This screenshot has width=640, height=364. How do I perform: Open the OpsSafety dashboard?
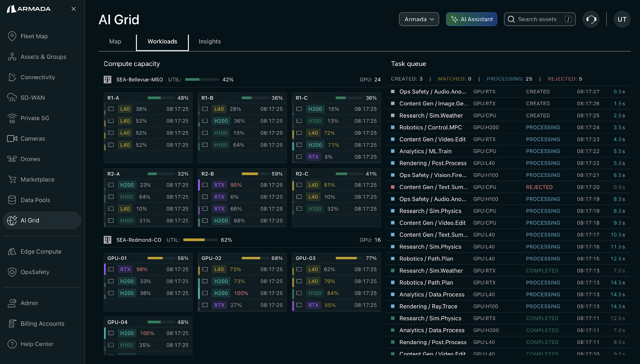(x=35, y=272)
